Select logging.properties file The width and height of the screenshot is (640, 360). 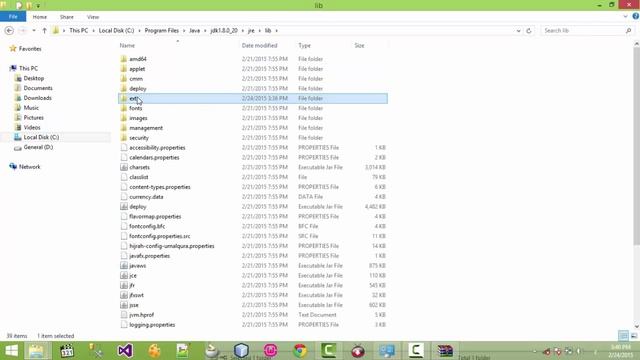pyautogui.click(x=152, y=325)
